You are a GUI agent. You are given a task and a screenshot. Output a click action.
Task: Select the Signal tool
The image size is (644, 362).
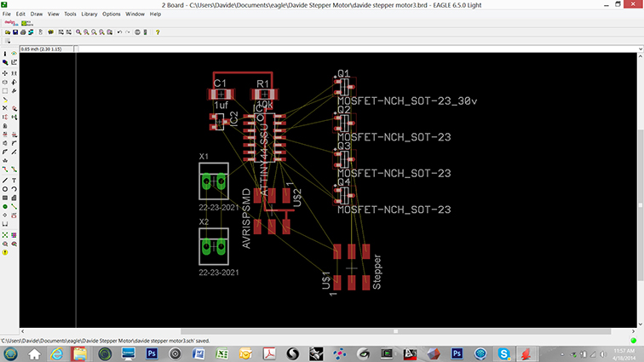[x=14, y=207]
